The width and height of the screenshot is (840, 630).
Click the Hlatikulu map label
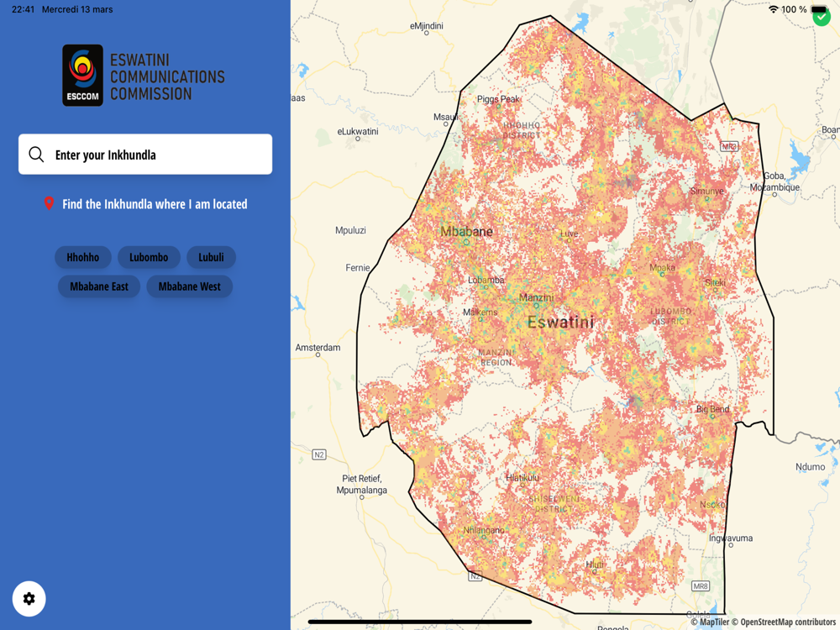[522, 477]
